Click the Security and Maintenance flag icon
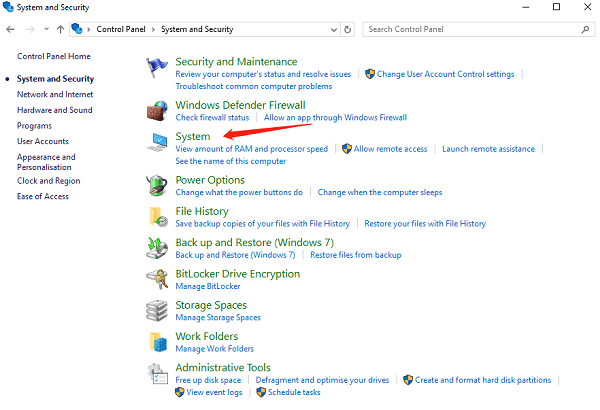 157,68
